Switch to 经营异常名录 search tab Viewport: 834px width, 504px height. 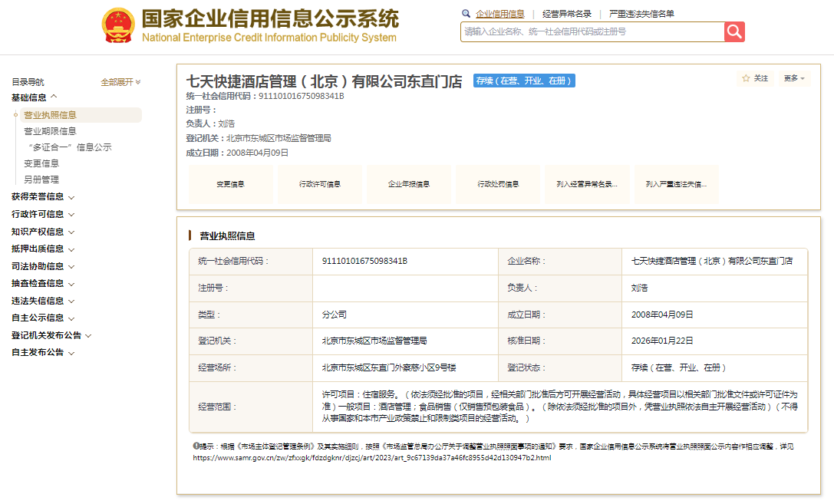[x=566, y=14]
